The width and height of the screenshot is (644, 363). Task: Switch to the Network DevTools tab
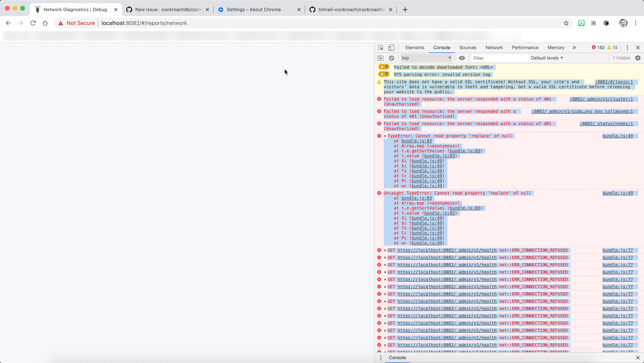(x=494, y=48)
